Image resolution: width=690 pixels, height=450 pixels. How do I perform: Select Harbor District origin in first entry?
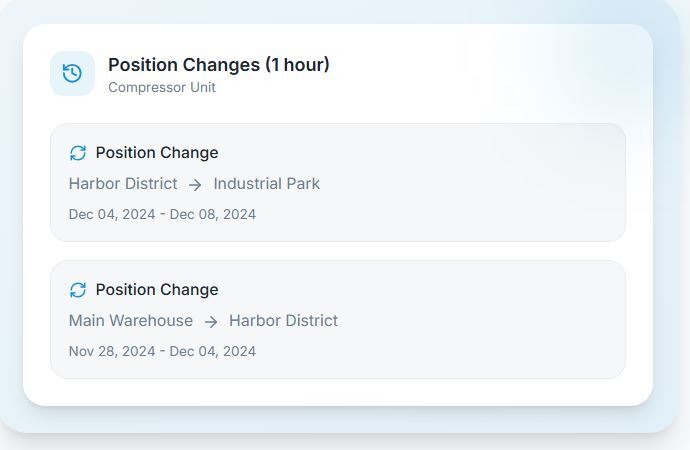[x=123, y=184]
